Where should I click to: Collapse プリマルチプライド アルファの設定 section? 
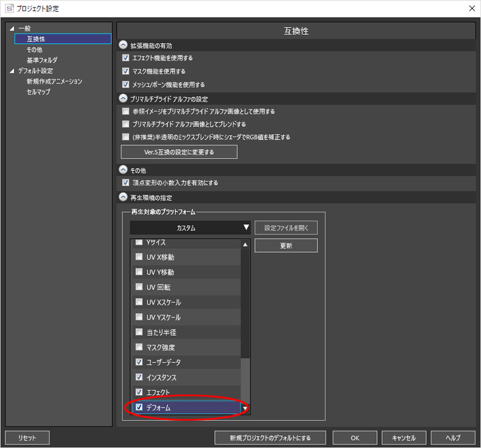click(x=123, y=98)
